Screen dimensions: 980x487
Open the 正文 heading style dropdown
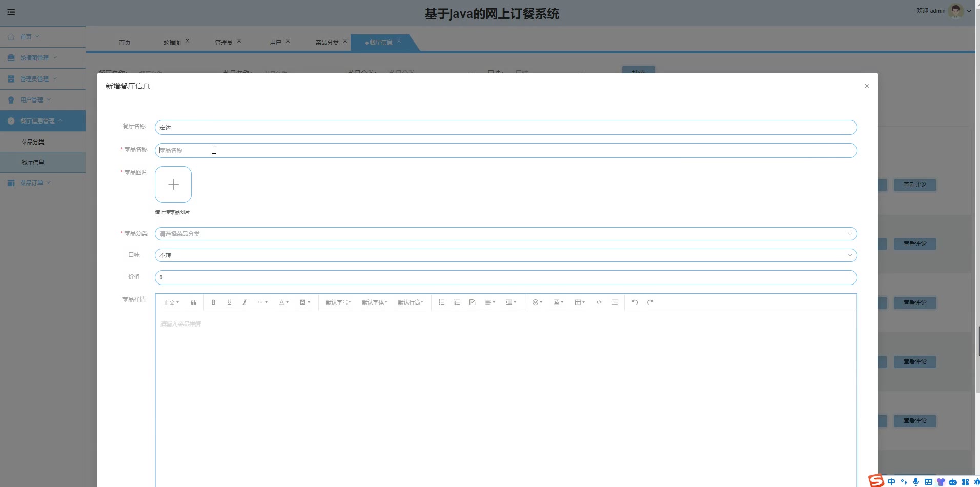click(171, 302)
